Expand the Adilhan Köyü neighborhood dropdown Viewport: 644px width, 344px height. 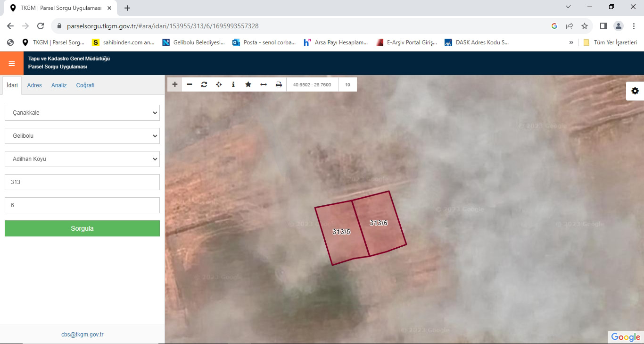tap(82, 159)
